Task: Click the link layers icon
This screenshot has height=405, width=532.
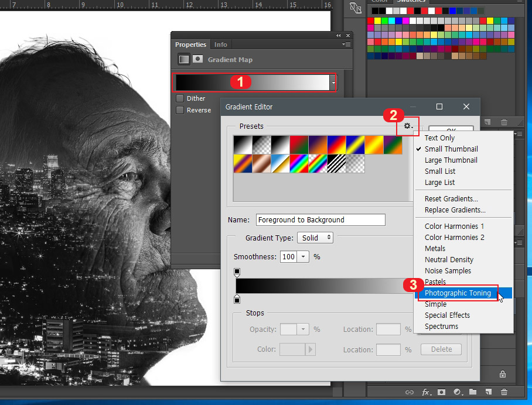Action: pos(410,392)
